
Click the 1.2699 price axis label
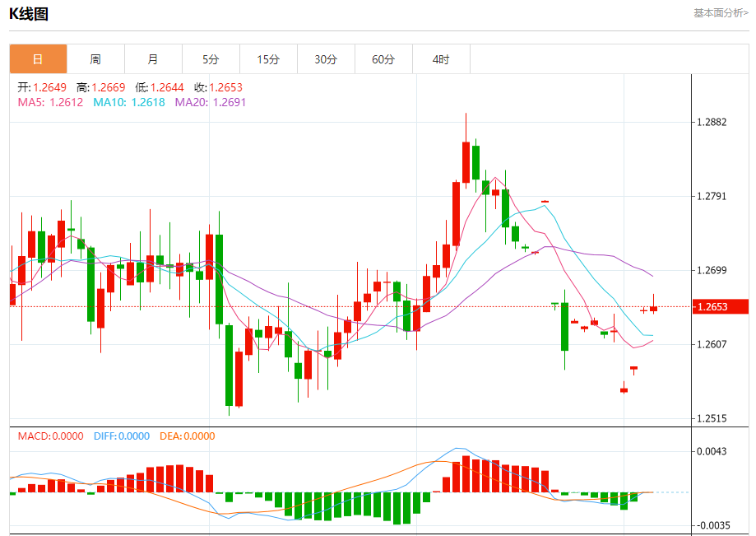[x=712, y=270]
